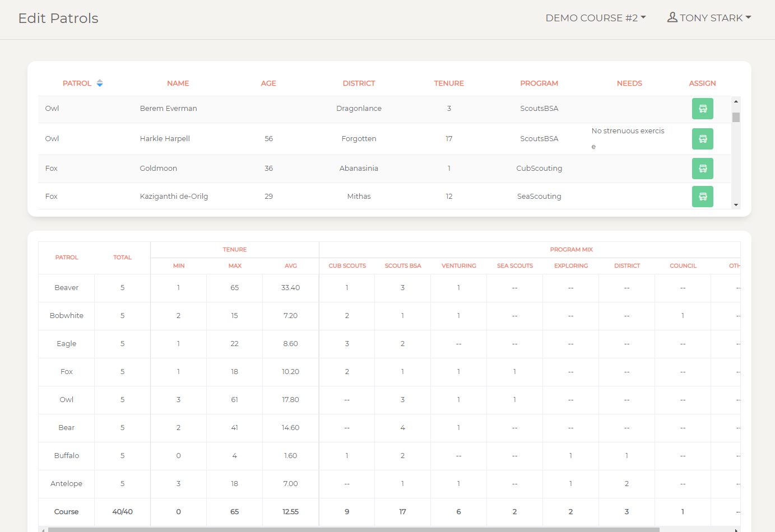Click the Owl average tenure 17.80
The height and width of the screenshot is (532, 775).
[x=290, y=400]
